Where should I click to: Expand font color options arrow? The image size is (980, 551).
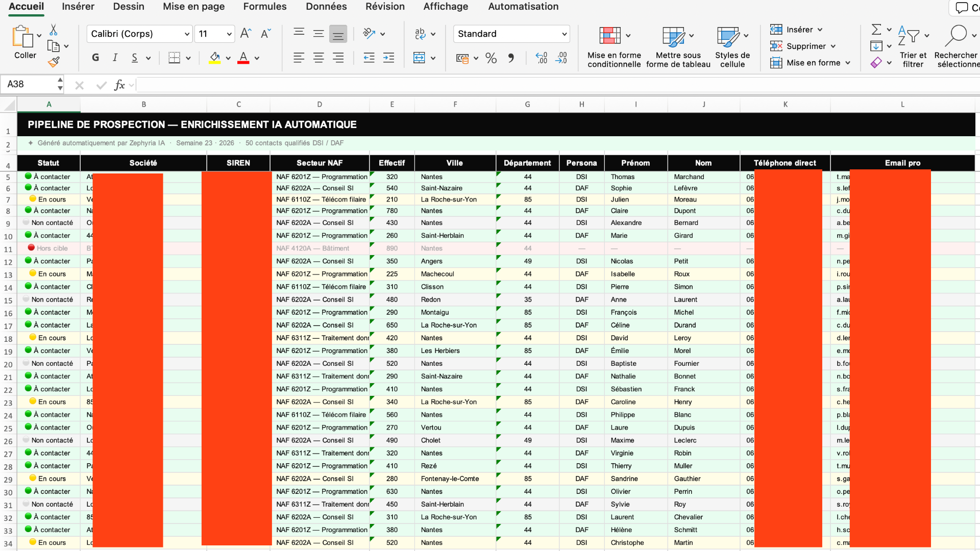[257, 58]
